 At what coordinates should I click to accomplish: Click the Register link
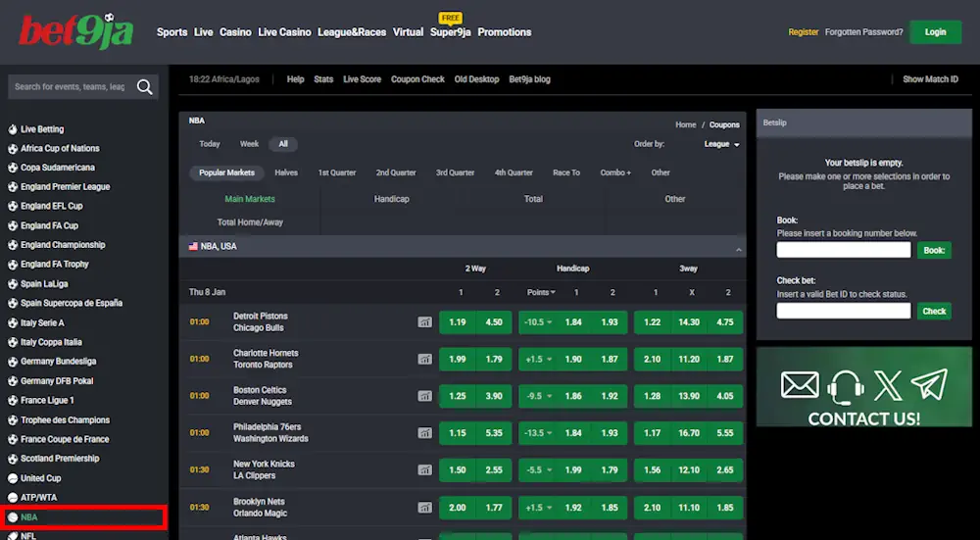click(804, 32)
